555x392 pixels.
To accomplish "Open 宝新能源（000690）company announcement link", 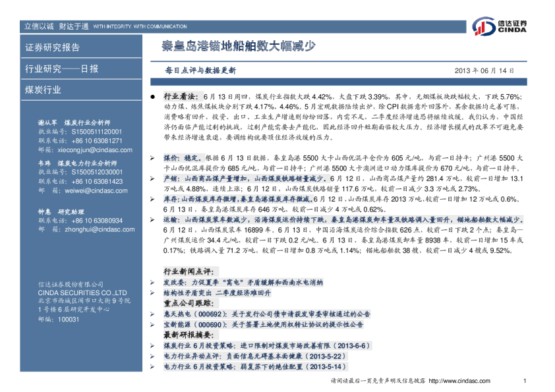I will click(x=263, y=324).
